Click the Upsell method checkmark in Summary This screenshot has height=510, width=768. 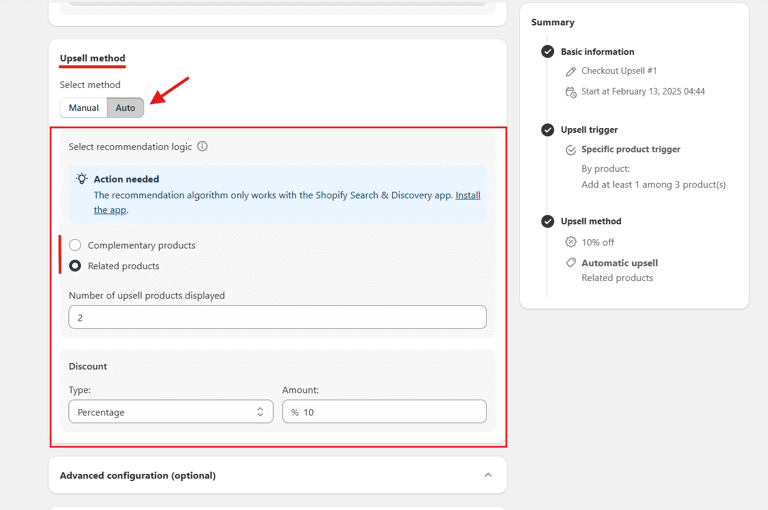point(547,222)
